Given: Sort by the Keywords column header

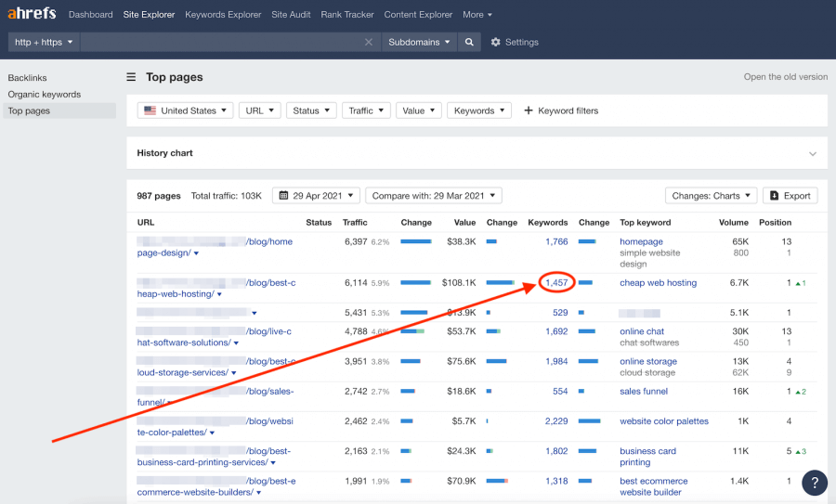Looking at the screenshot, I should [547, 223].
